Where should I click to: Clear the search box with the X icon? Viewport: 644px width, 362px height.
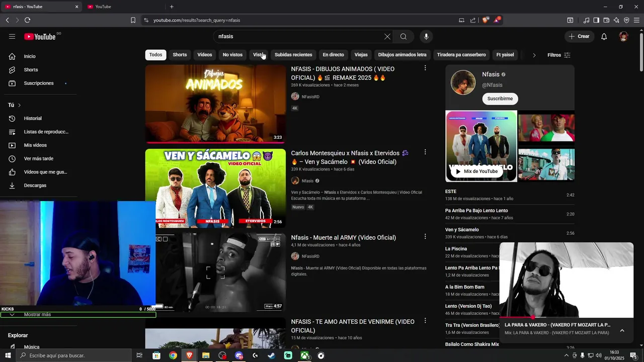(x=387, y=36)
